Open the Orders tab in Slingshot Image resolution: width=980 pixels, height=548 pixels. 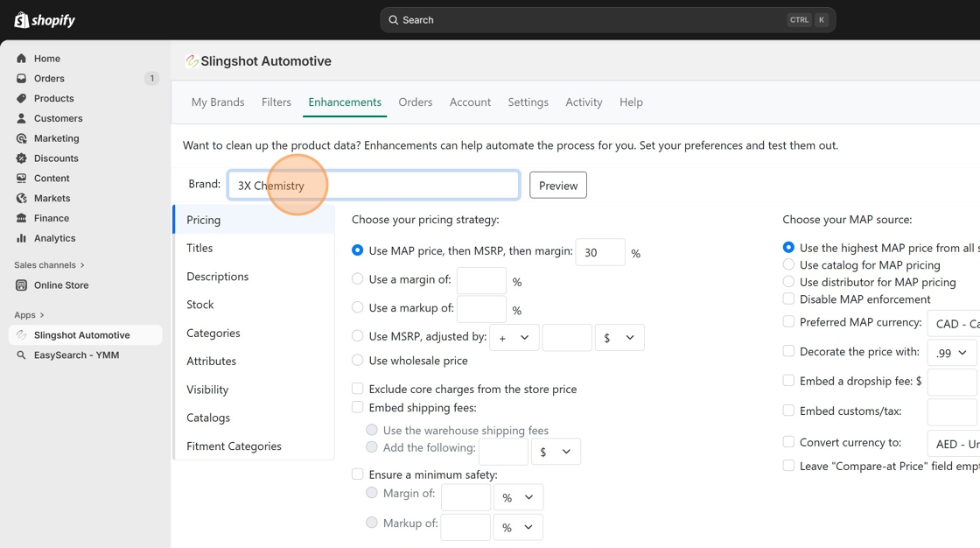pos(416,102)
